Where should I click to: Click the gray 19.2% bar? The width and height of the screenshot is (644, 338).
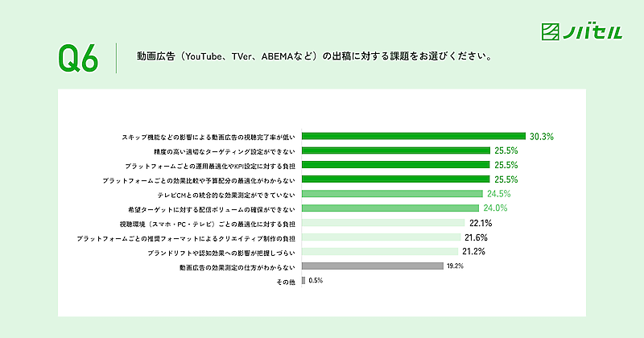tap(372, 266)
